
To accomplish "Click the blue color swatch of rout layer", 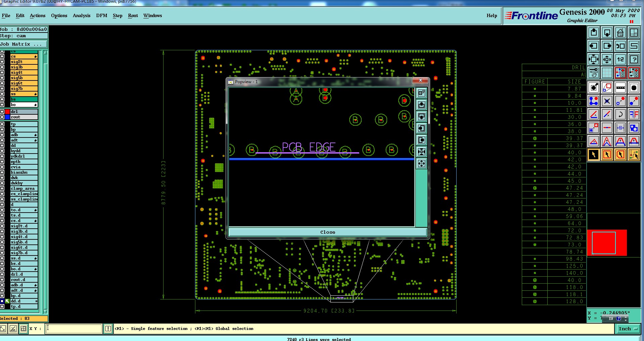I will 7,117.
